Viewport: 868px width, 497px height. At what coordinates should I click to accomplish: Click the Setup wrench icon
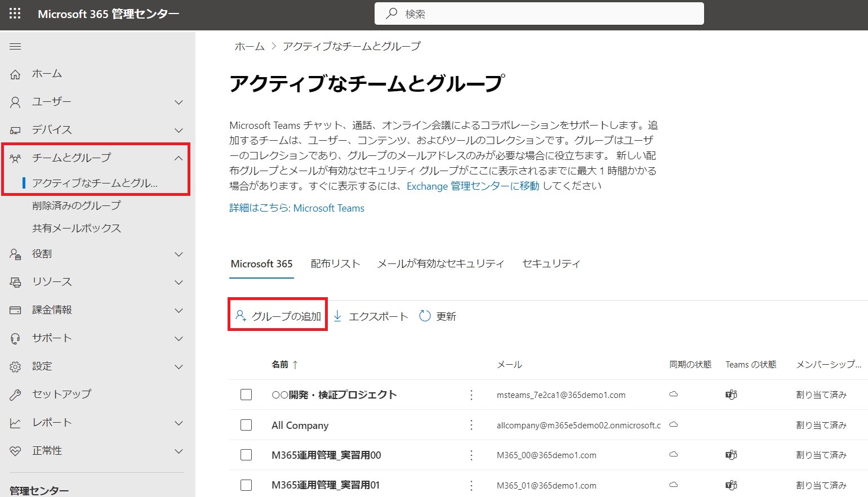(15, 395)
